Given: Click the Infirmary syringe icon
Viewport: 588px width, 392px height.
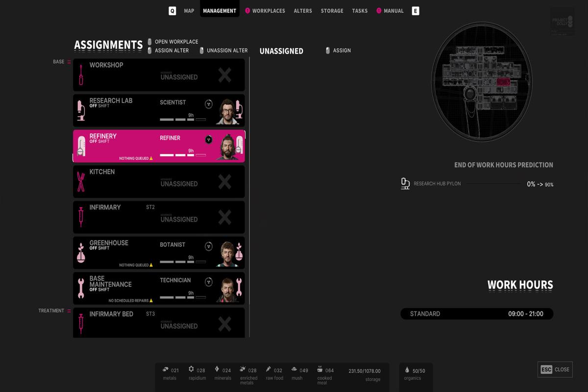Looking at the screenshot, I should 81,217.
